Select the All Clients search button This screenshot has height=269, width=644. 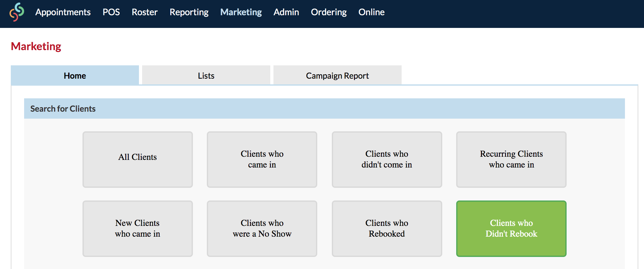[x=138, y=159]
